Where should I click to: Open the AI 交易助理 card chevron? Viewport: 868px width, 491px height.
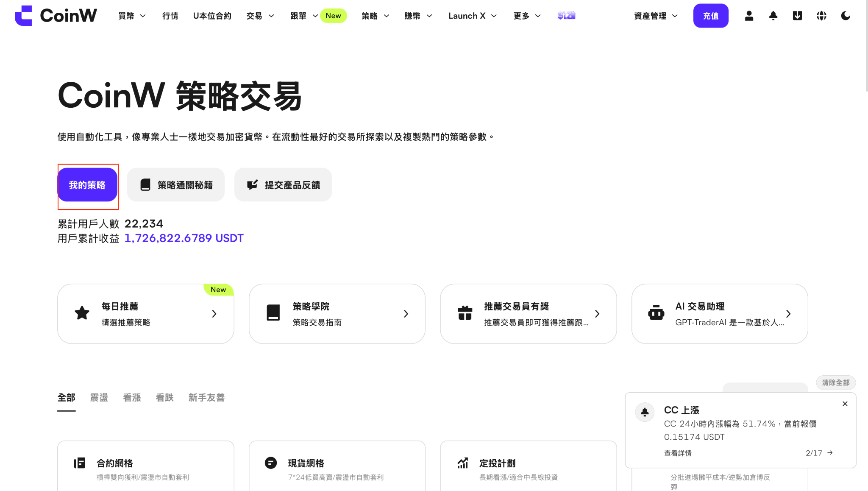point(788,314)
